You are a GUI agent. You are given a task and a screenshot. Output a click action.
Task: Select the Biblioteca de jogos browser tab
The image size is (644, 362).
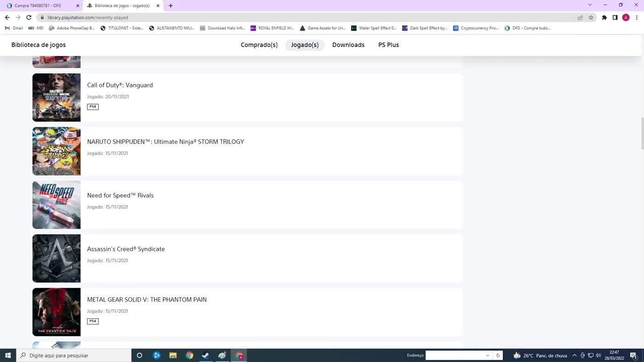[x=123, y=6]
